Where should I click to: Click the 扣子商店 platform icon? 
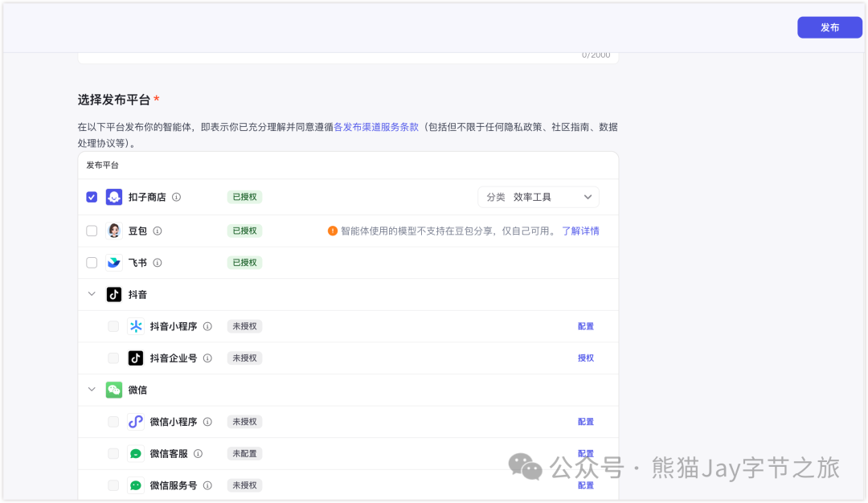(114, 197)
